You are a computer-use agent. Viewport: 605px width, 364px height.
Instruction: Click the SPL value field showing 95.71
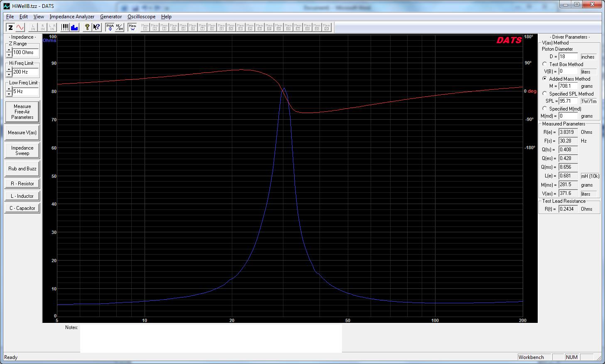click(568, 101)
